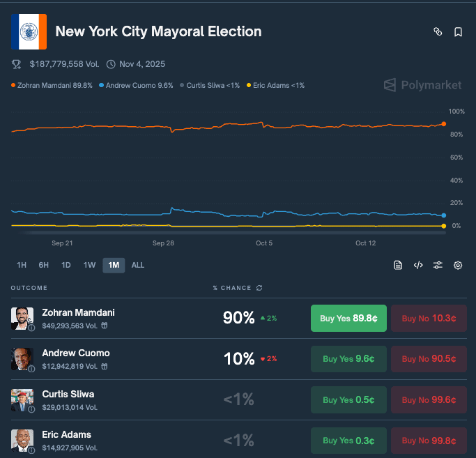This screenshot has height=458, width=476.
Task: Click the refresh icon beside % Chance
Action: coord(260,288)
